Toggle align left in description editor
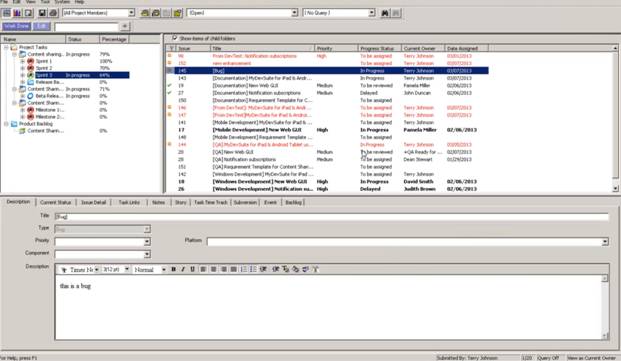 [x=203, y=269]
